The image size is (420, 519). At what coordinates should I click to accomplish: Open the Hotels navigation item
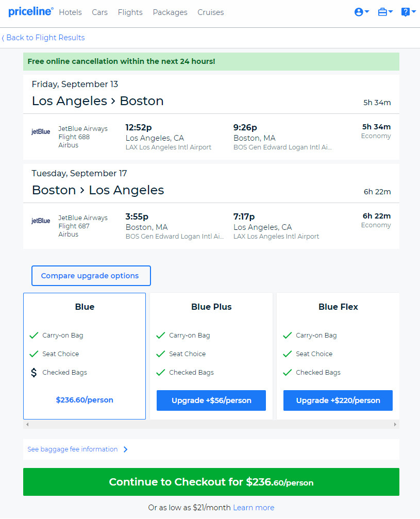pyautogui.click(x=70, y=12)
